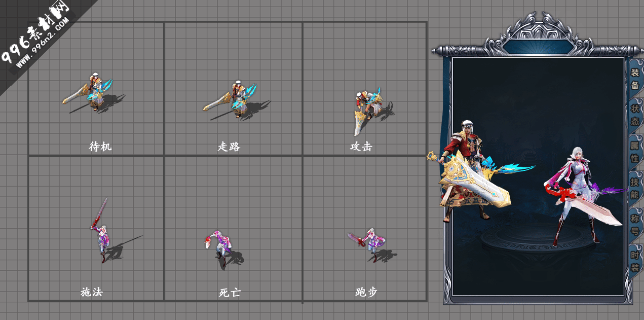Open the 时装 tab
The width and height of the screenshot is (644, 320).
[x=635, y=261]
